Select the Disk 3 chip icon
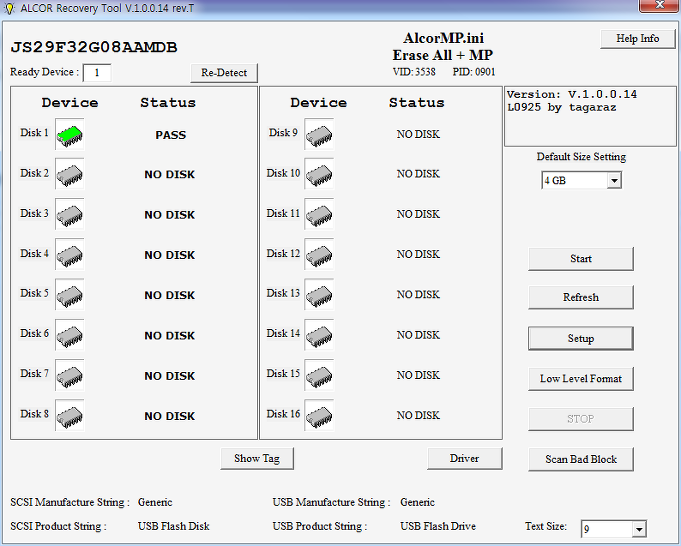 (69, 215)
